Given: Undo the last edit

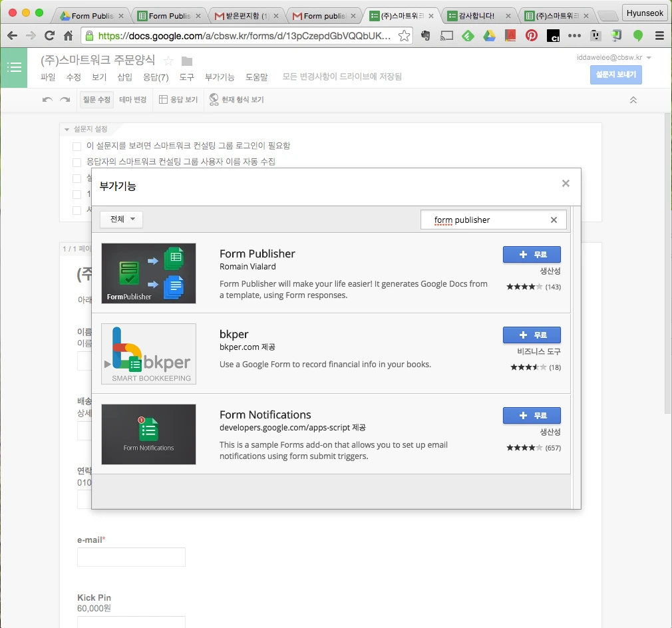Looking at the screenshot, I should click(x=47, y=99).
